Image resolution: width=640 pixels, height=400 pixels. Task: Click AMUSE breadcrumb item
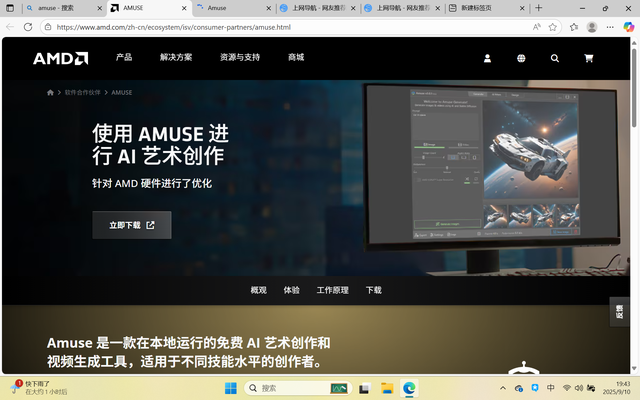[x=122, y=93]
